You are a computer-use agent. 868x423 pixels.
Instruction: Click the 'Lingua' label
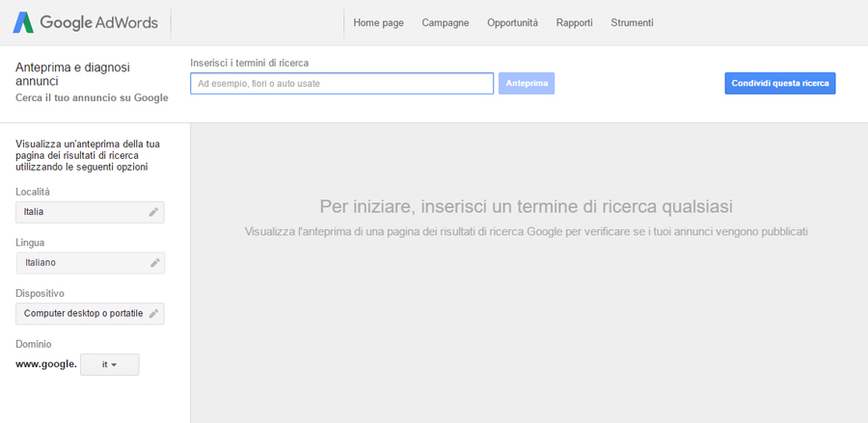(31, 243)
